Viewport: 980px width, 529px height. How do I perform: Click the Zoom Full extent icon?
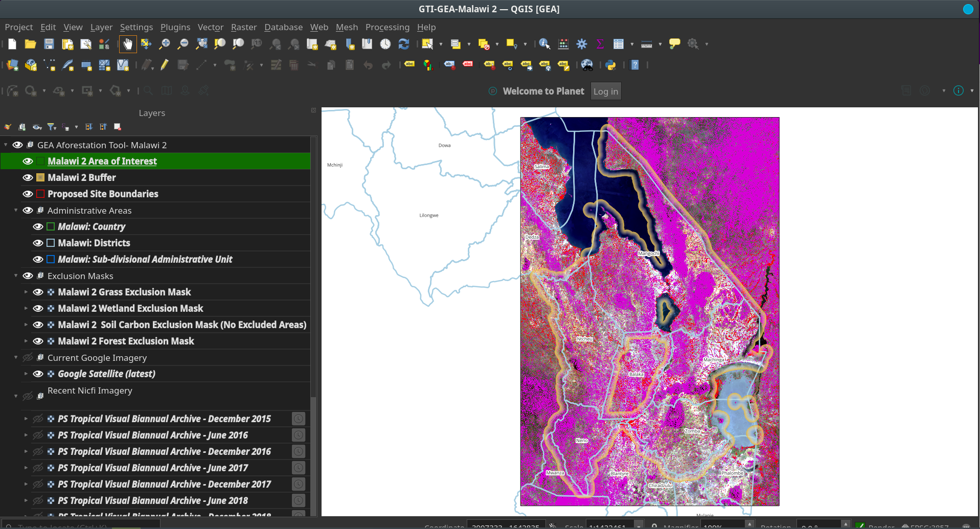click(202, 44)
